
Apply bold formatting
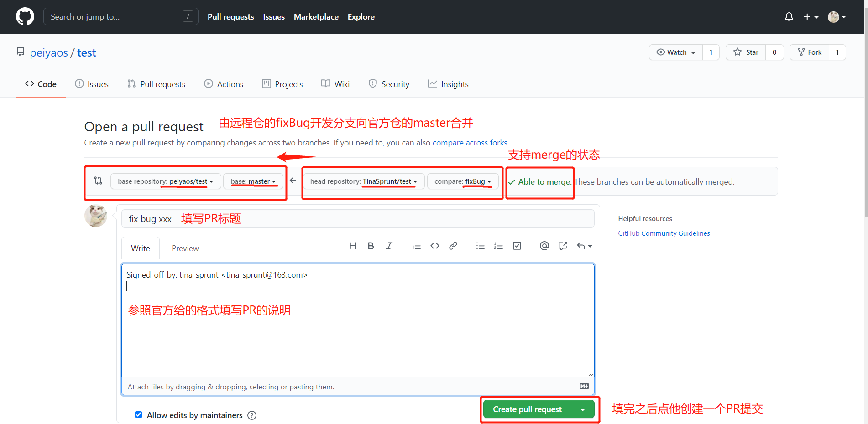coord(371,246)
